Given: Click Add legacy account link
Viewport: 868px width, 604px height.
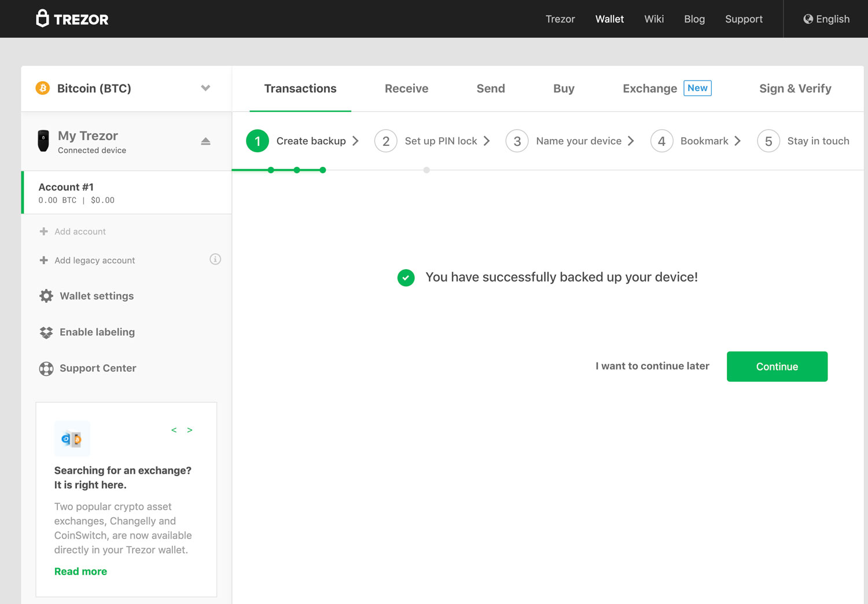Looking at the screenshot, I should click(94, 261).
